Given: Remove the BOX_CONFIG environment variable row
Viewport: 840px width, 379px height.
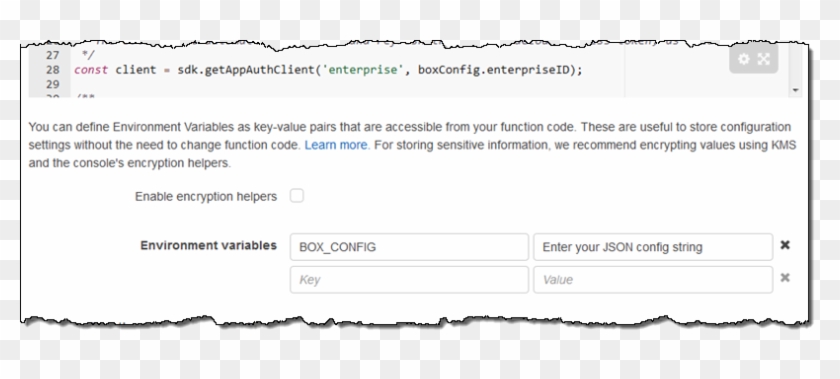Looking at the screenshot, I should (785, 245).
